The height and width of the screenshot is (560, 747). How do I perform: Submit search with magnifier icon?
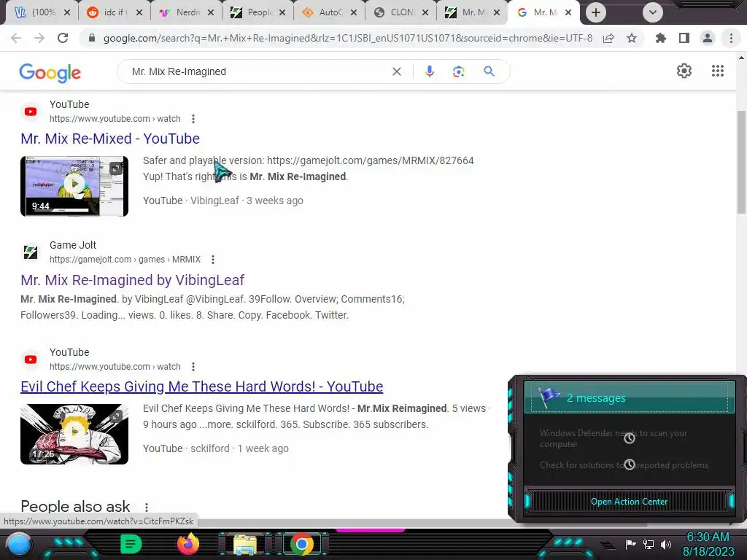click(489, 71)
